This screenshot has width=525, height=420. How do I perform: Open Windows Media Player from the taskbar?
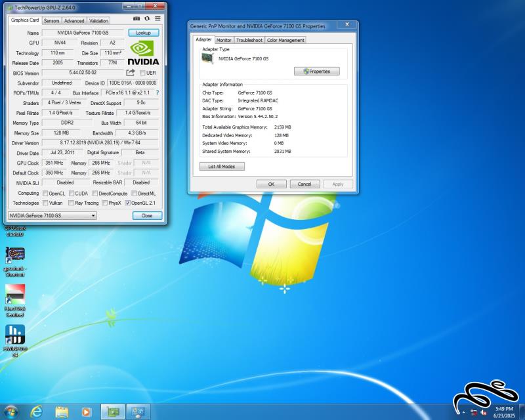[86, 411]
